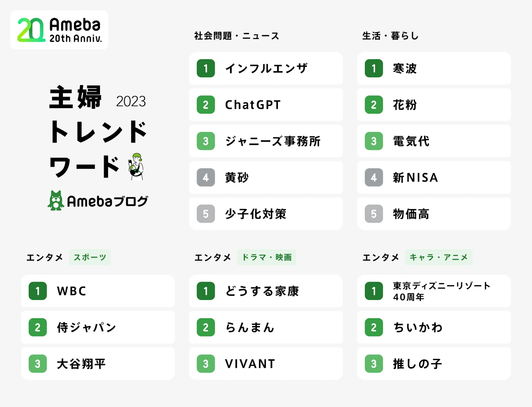Viewport: 532px width, 407px height.
Task: Click the WBC ranking entry
Action: coord(98,291)
